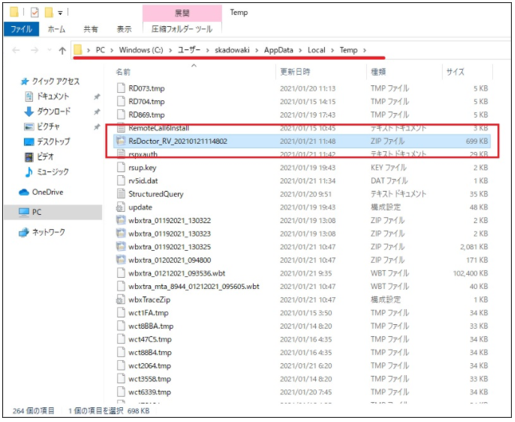The width and height of the screenshot is (515, 422).
Task: Open the Downloads quick access folder
Action: [47, 111]
